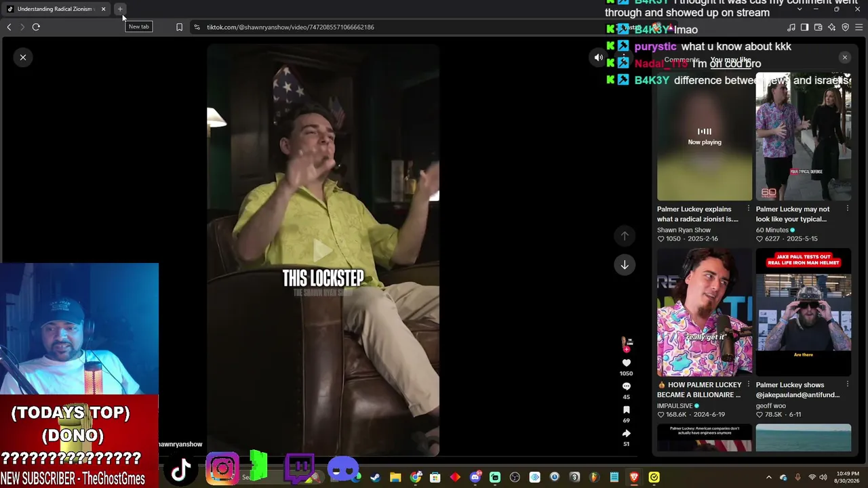Open Discord icon on the stream overlay
Image resolution: width=868 pixels, height=488 pixels.
click(343, 468)
